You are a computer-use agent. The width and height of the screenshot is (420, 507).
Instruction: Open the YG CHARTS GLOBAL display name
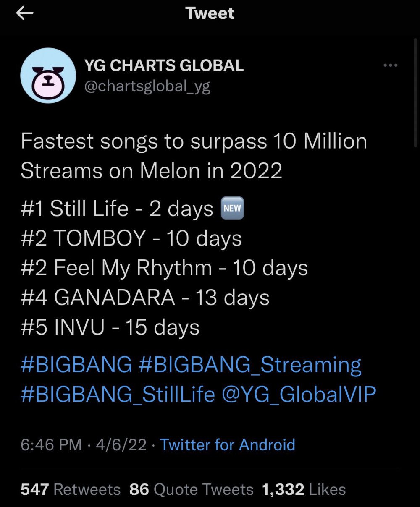click(164, 65)
